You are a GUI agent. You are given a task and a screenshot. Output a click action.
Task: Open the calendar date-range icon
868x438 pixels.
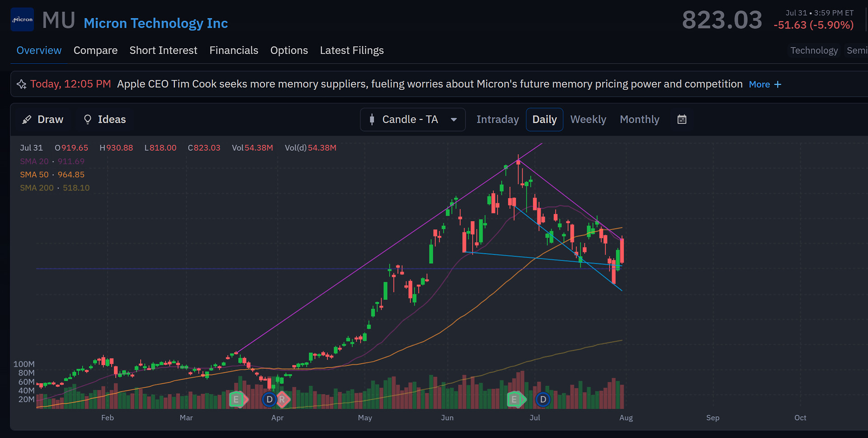click(x=682, y=119)
